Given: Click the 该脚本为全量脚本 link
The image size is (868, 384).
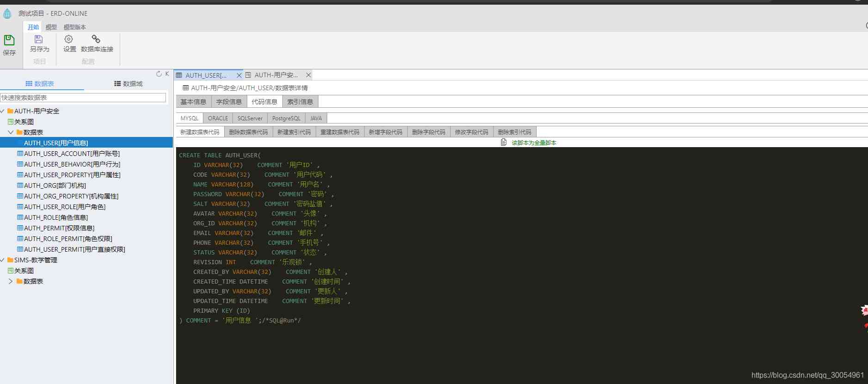Looking at the screenshot, I should (534, 143).
